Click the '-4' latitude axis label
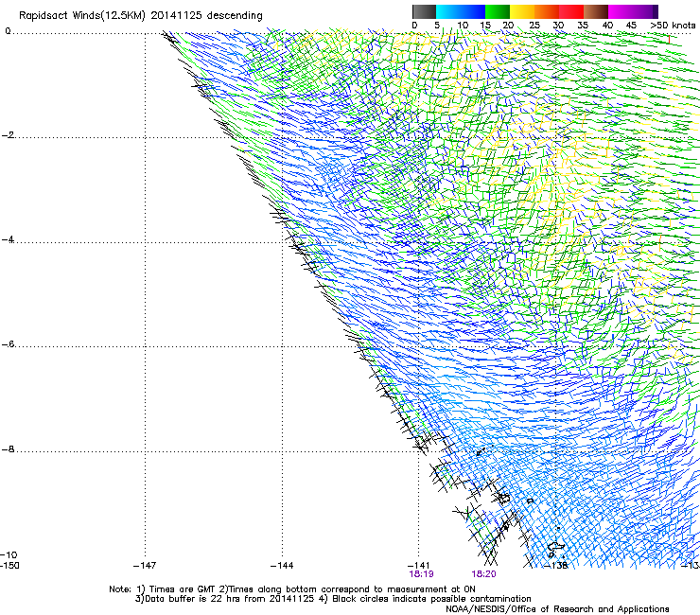 click(9, 239)
